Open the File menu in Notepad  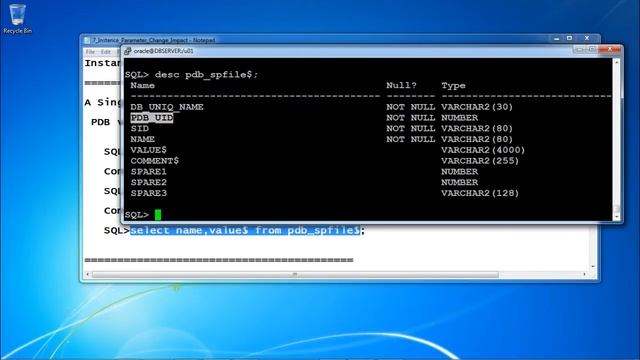click(x=90, y=52)
